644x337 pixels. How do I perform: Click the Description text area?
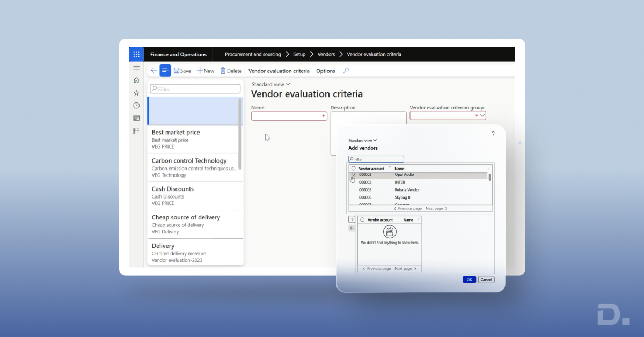tap(368, 133)
